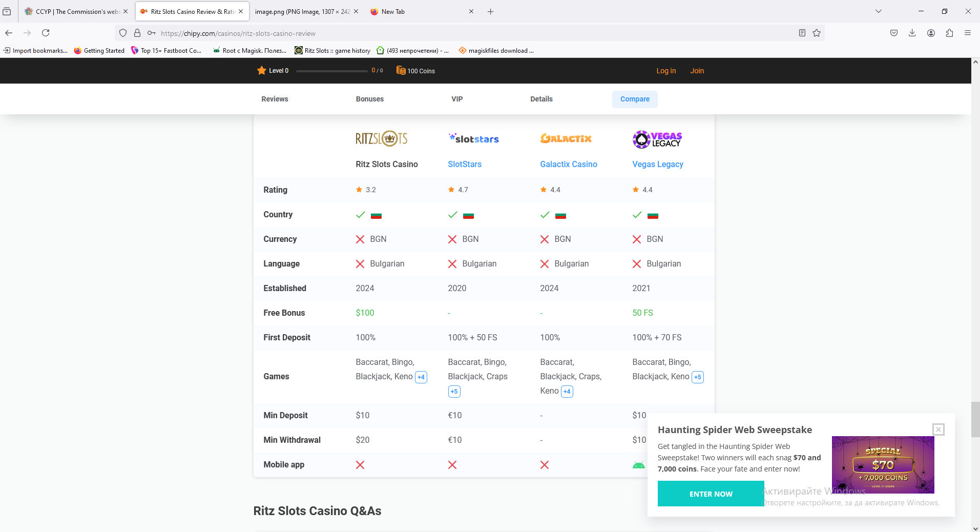Click the level progress bar
This screenshot has width=980, height=532.
coord(331,71)
